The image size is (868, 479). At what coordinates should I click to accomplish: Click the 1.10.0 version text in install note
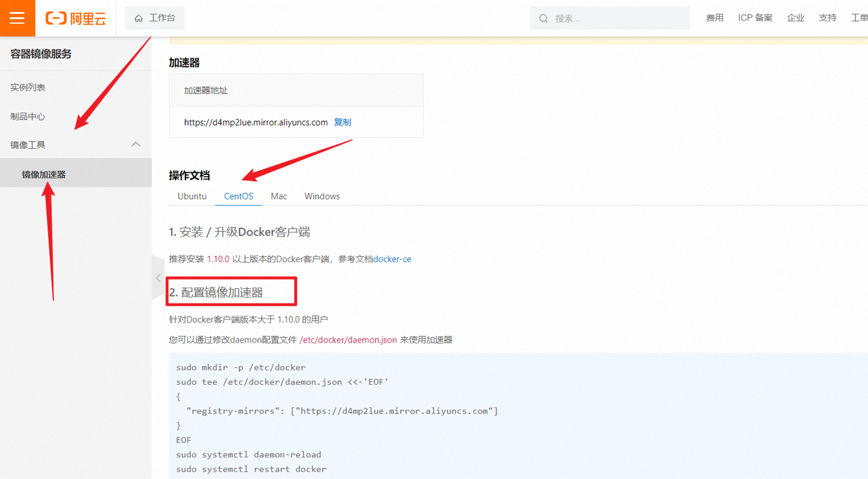(x=218, y=259)
